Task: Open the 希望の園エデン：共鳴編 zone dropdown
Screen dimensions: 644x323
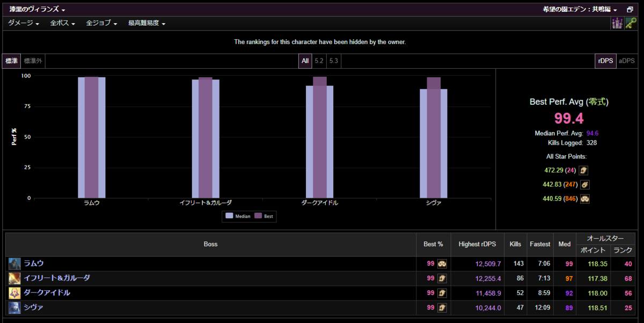Action: (580, 10)
